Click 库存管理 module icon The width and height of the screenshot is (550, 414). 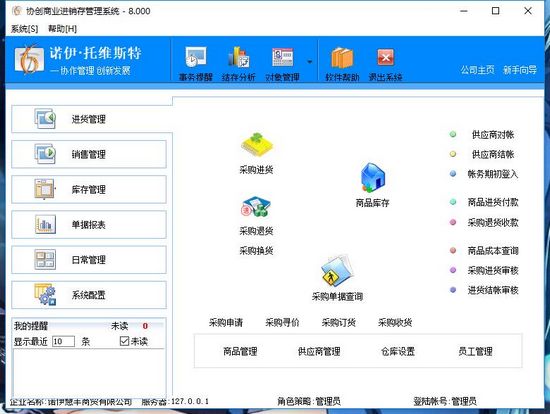(x=45, y=189)
